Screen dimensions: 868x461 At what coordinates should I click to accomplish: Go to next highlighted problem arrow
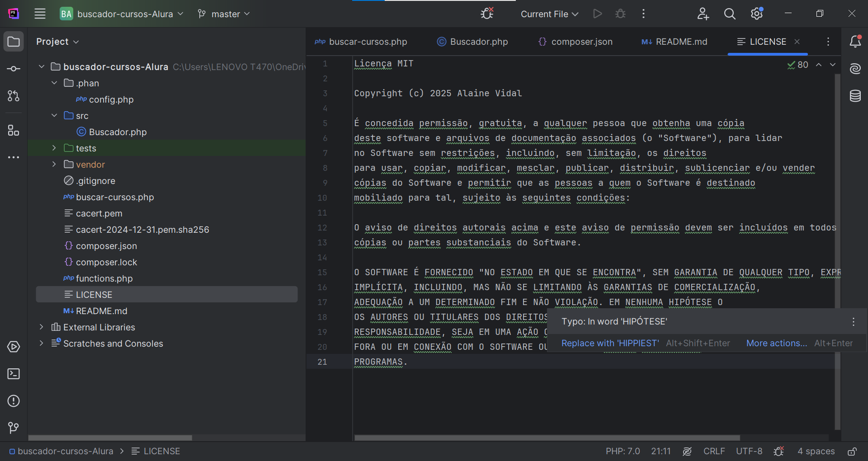833,65
